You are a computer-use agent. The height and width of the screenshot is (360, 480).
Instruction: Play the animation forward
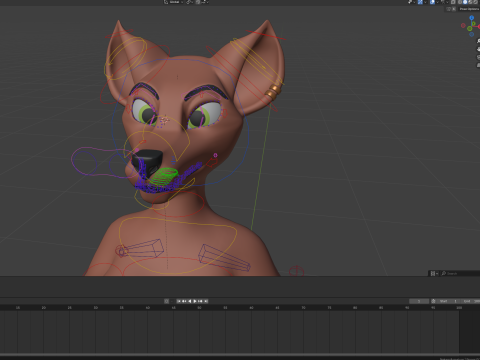tap(195, 301)
